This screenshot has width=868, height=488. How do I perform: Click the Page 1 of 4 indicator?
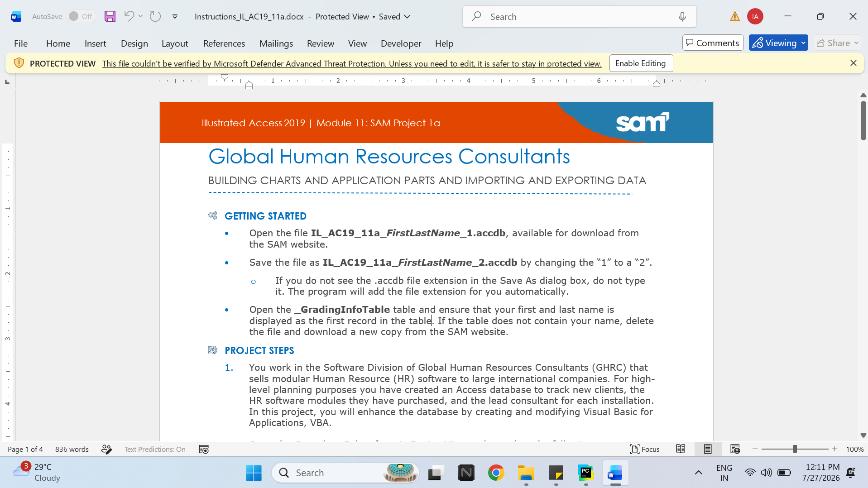25,449
